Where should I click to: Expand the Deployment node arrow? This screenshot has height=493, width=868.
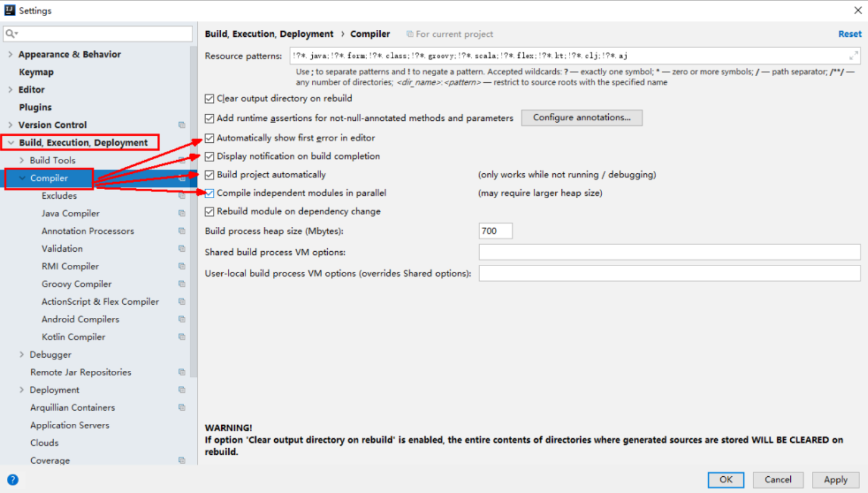pos(22,390)
